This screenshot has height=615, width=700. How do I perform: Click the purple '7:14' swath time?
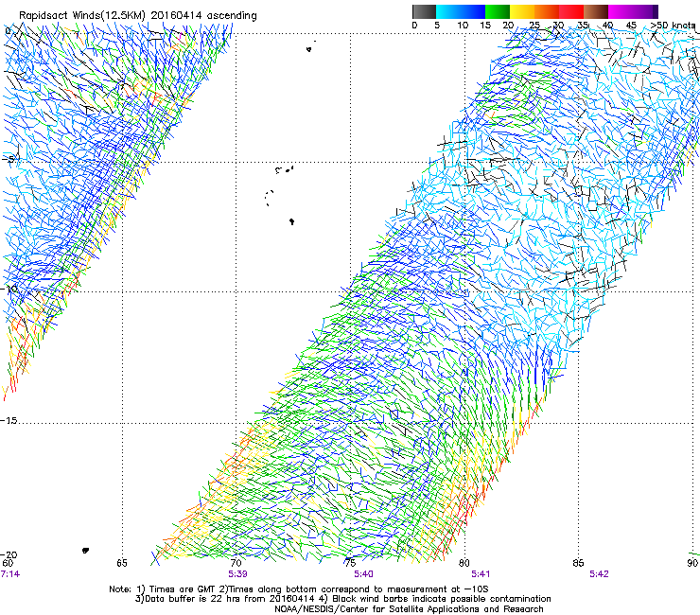9,574
